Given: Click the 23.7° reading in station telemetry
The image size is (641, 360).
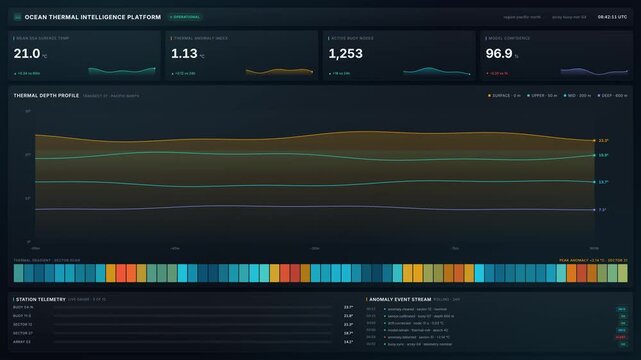Looking at the screenshot, I should click(x=348, y=307).
